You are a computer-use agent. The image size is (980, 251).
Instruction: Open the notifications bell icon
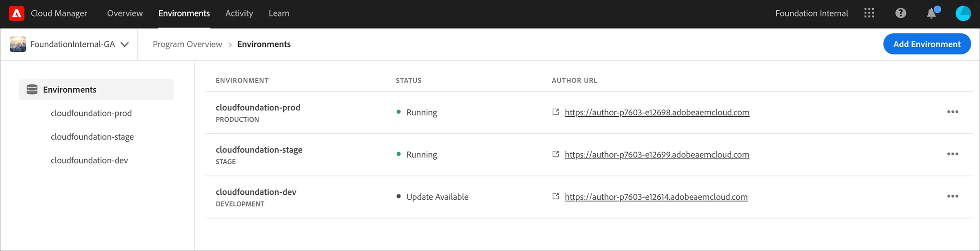pyautogui.click(x=932, y=13)
